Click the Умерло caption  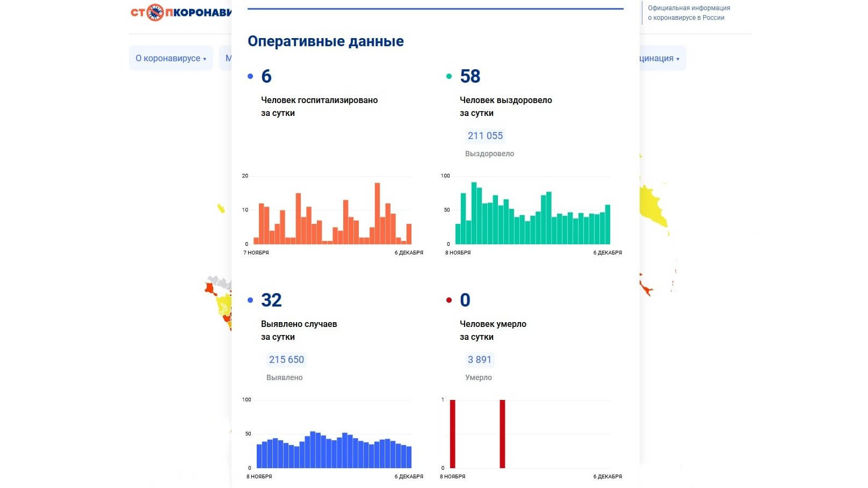pos(478,377)
